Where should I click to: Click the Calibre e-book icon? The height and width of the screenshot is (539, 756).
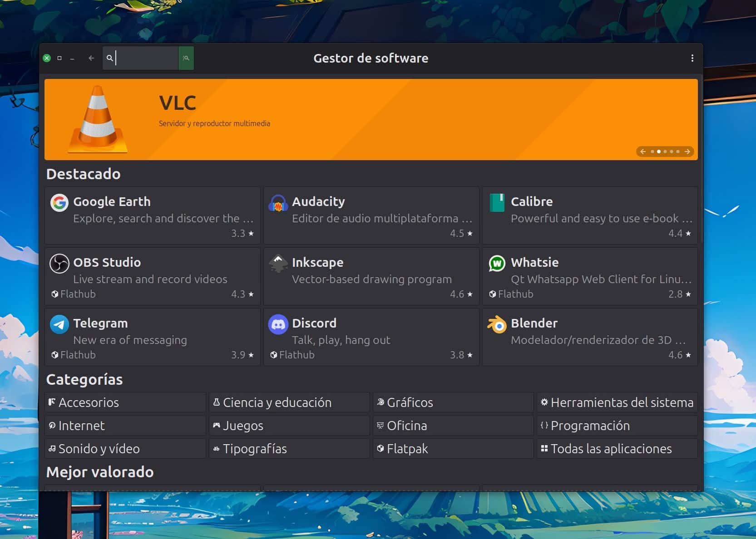(497, 203)
